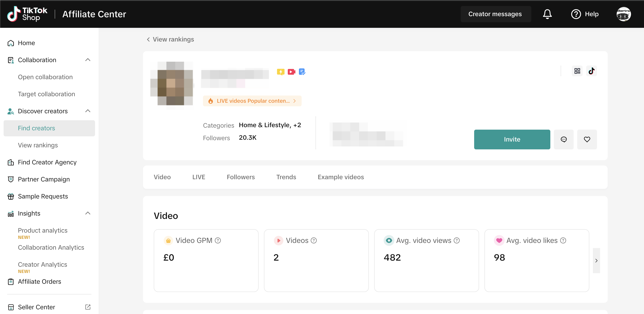
Task: Click Video GPM info question icon
Action: pos(218,240)
